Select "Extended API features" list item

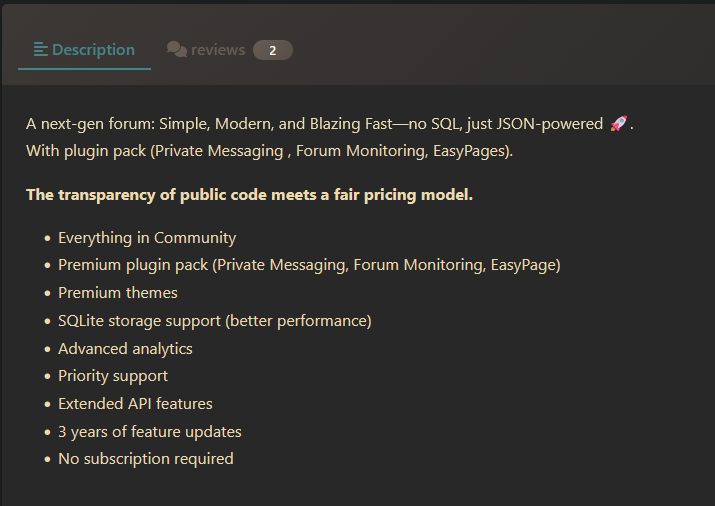coord(135,404)
